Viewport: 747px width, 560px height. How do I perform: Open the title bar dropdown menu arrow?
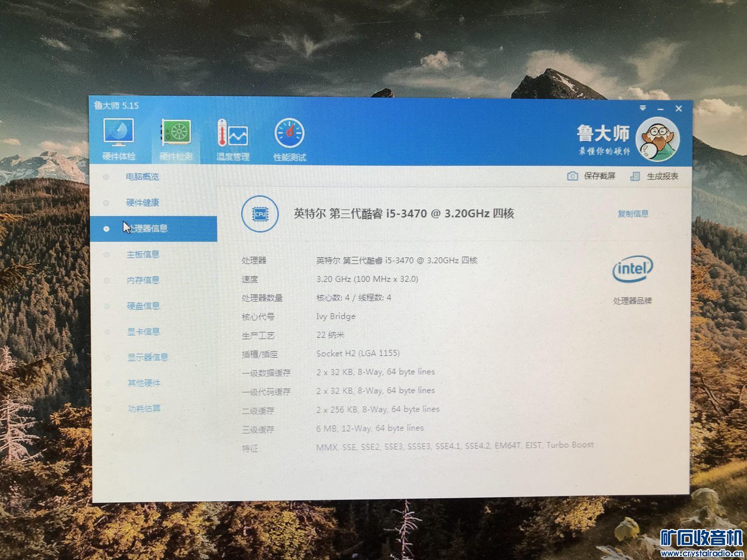pyautogui.click(x=643, y=108)
